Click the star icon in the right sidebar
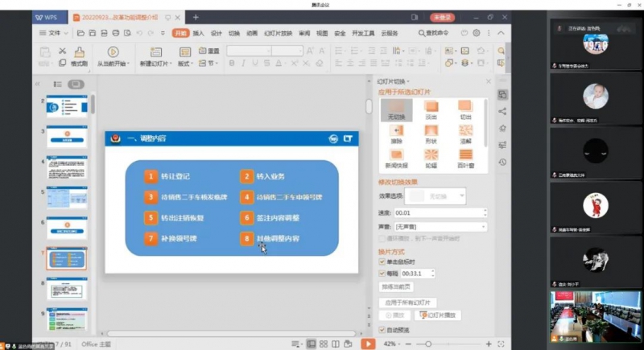The image size is (644, 350). pos(502,128)
